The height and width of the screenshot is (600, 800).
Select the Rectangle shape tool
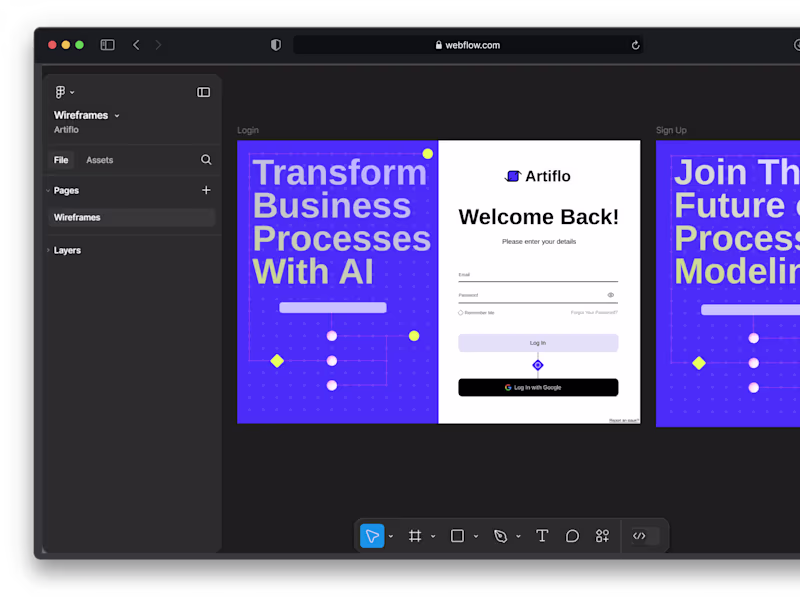point(457,536)
